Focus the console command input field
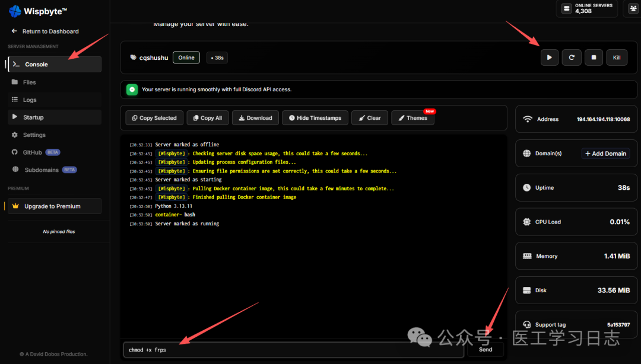 click(294, 350)
